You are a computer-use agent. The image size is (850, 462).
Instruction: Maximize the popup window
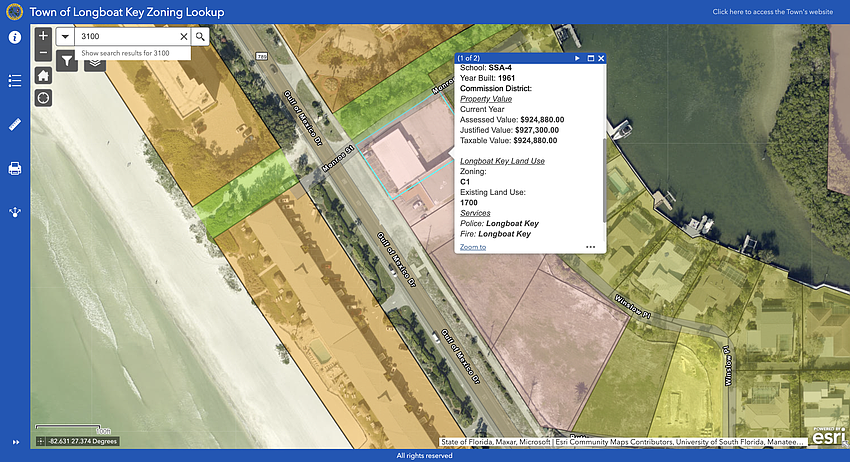(591, 58)
